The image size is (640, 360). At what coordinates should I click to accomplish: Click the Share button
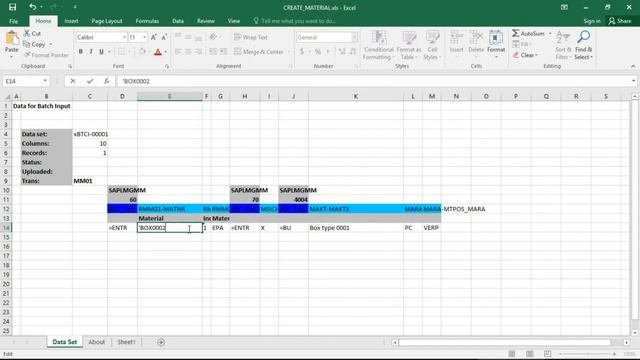(620, 21)
